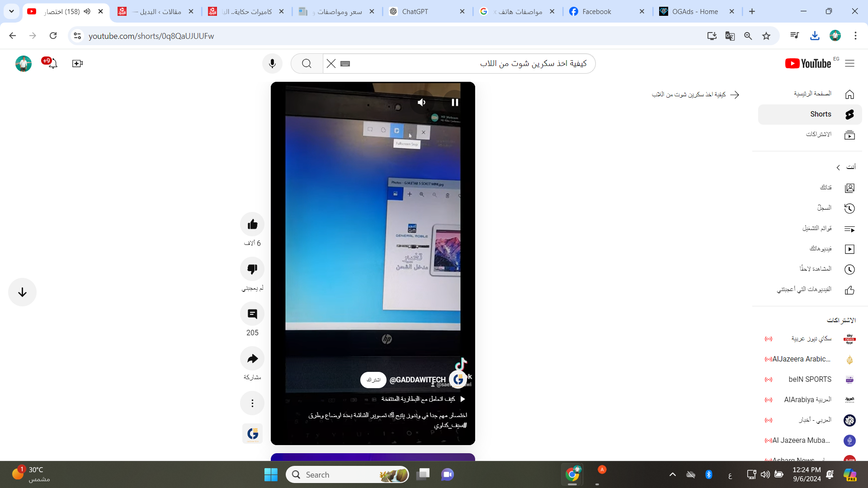The width and height of the screenshot is (868, 488).
Task: Mute the short's volume
Action: click(x=421, y=103)
